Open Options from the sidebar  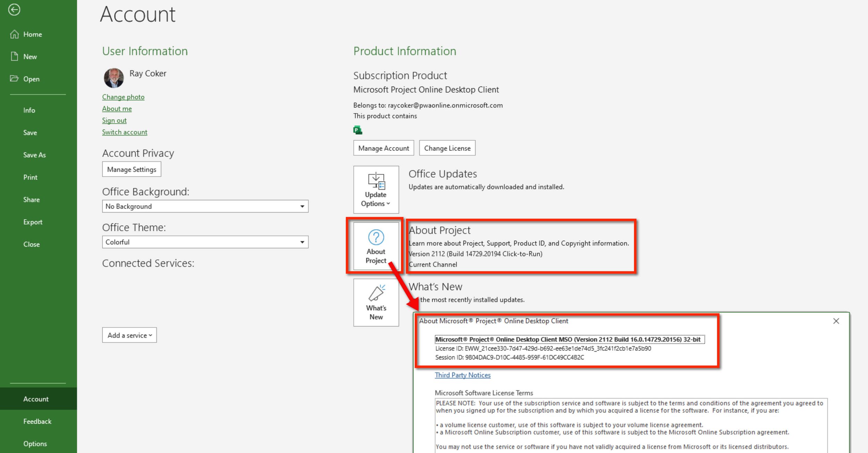[35, 444]
